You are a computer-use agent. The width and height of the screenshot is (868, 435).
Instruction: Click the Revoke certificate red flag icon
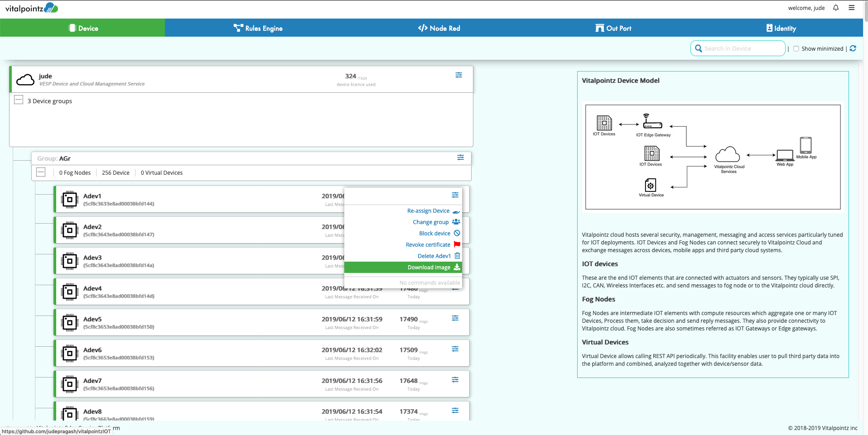click(x=457, y=244)
